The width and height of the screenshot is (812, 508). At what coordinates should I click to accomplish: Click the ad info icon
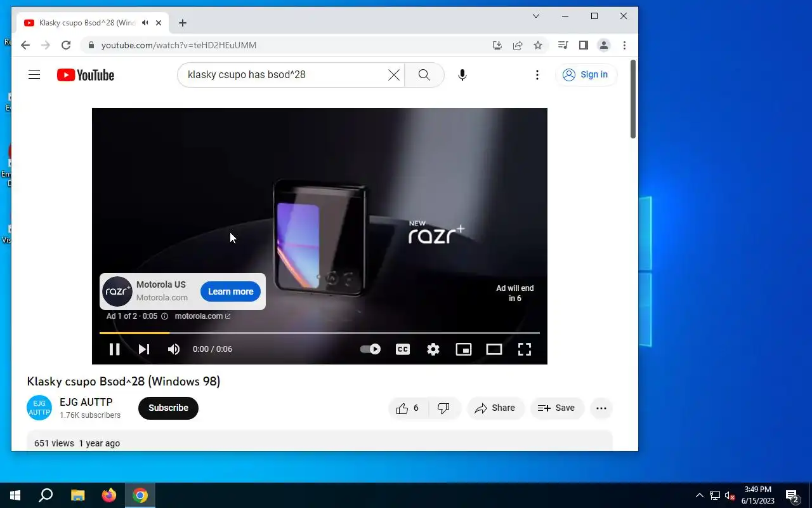[x=164, y=316]
